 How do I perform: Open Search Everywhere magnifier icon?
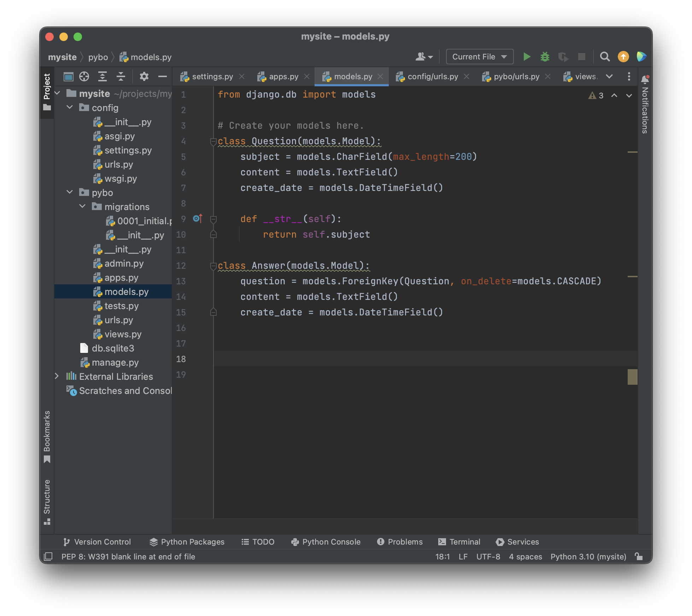605,57
